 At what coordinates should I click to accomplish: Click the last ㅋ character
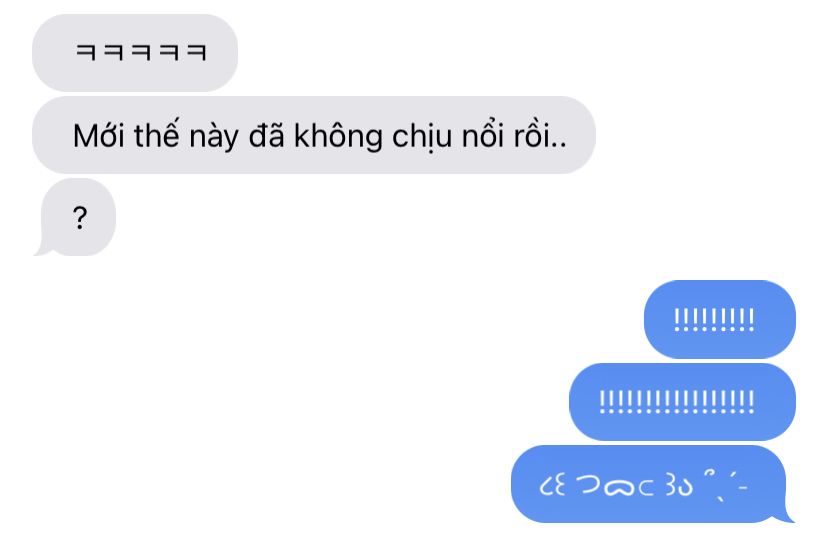pyautogui.click(x=197, y=52)
